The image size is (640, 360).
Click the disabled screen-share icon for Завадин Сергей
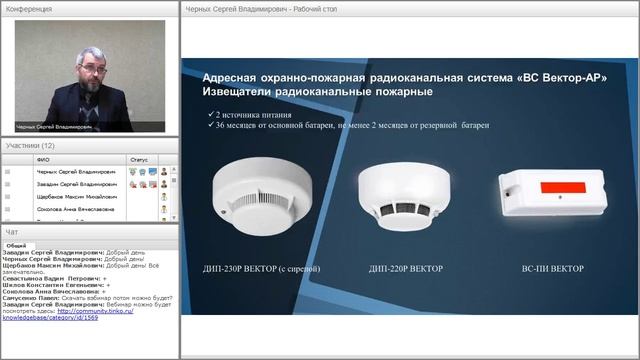coord(153,184)
